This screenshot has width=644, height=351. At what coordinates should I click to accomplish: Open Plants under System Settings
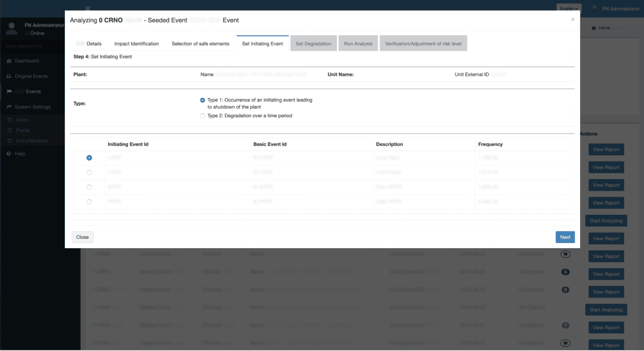pyautogui.click(x=23, y=130)
